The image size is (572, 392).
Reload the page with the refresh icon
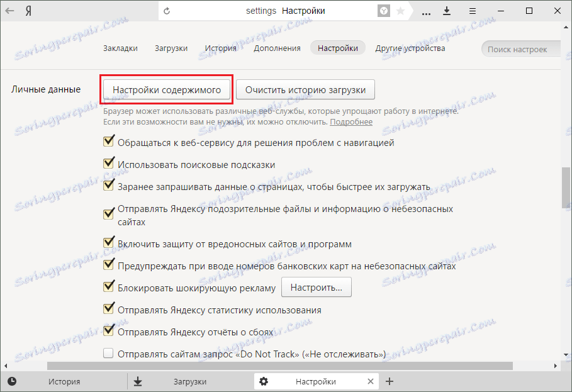[x=167, y=11]
